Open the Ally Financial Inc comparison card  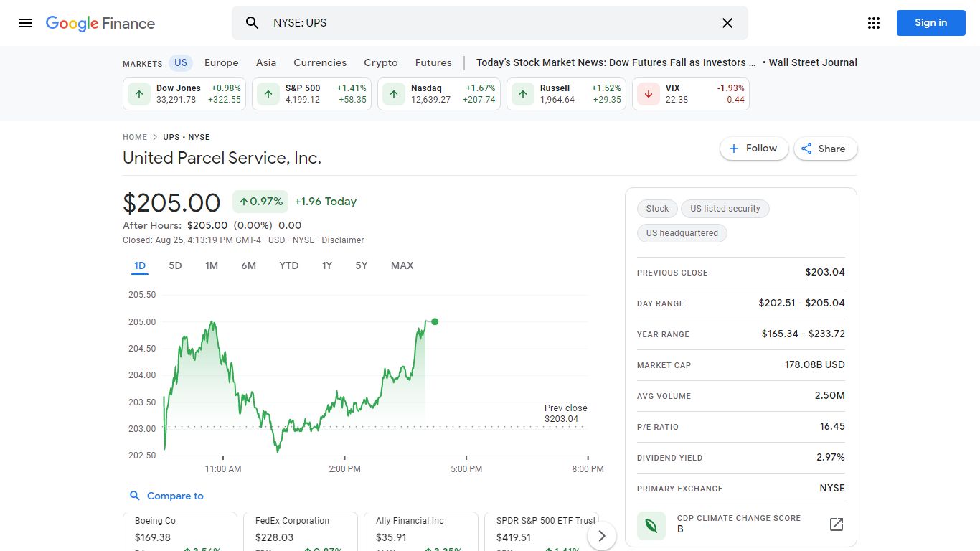point(420,531)
